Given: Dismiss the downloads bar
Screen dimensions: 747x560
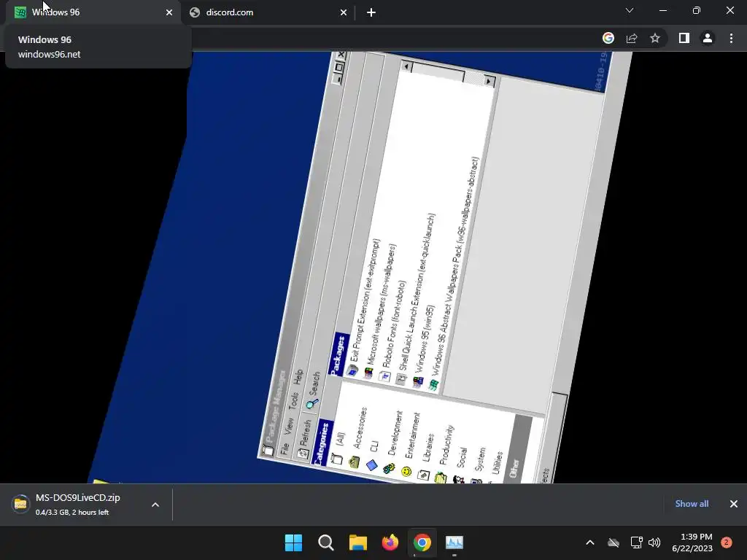Looking at the screenshot, I should click(734, 504).
